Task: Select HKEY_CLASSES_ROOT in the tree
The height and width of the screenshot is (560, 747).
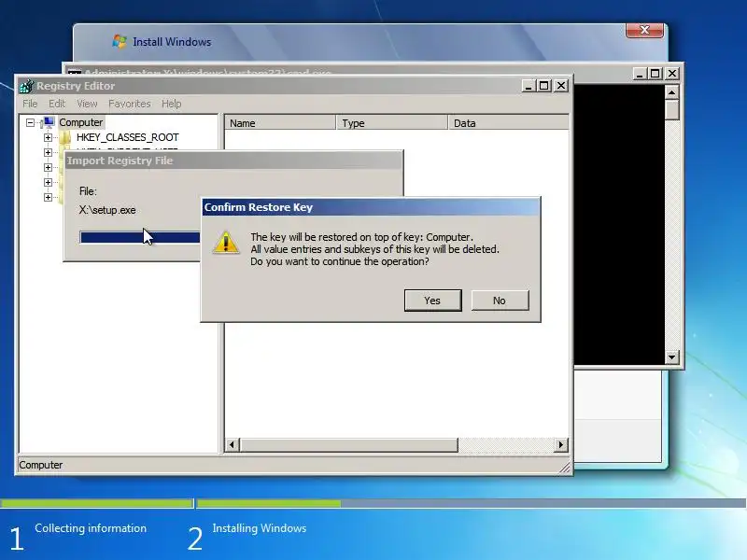Action: pos(128,137)
